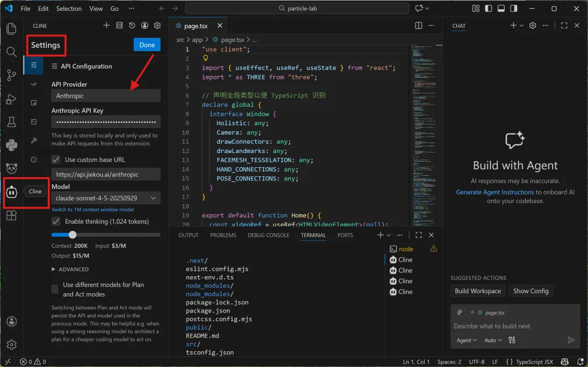Click the custom base URL input field
The width and height of the screenshot is (588, 367).
106,174
